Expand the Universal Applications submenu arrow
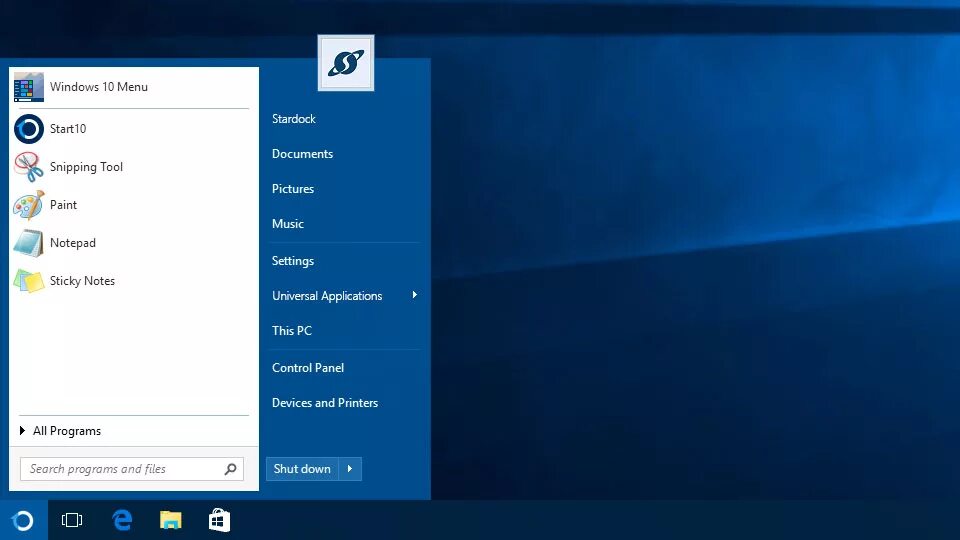 (414, 295)
